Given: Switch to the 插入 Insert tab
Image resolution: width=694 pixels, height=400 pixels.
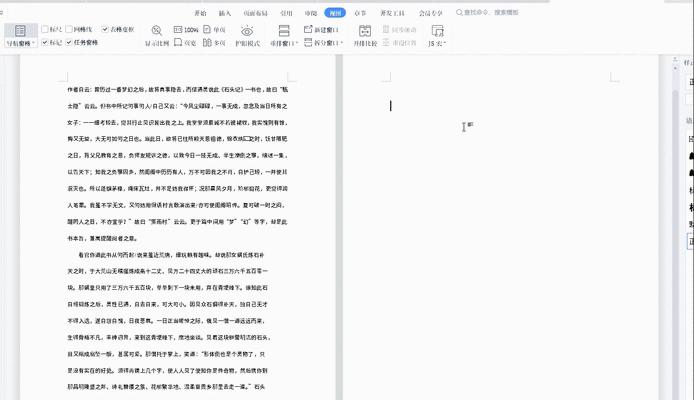Looking at the screenshot, I should (225, 13).
